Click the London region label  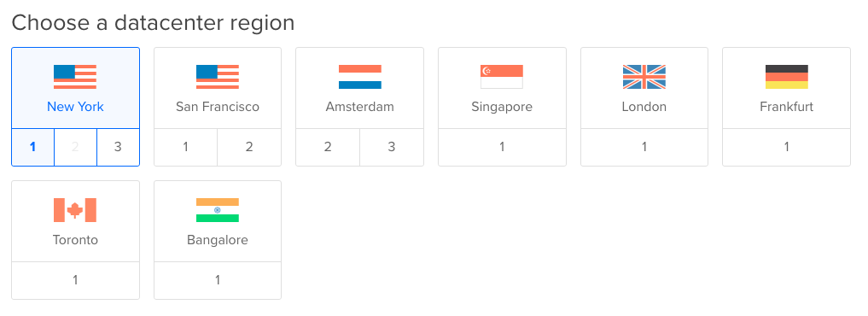[x=644, y=107]
